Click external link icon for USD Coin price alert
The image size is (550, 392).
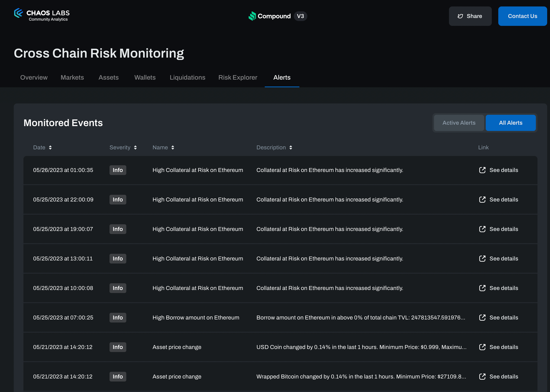(482, 347)
